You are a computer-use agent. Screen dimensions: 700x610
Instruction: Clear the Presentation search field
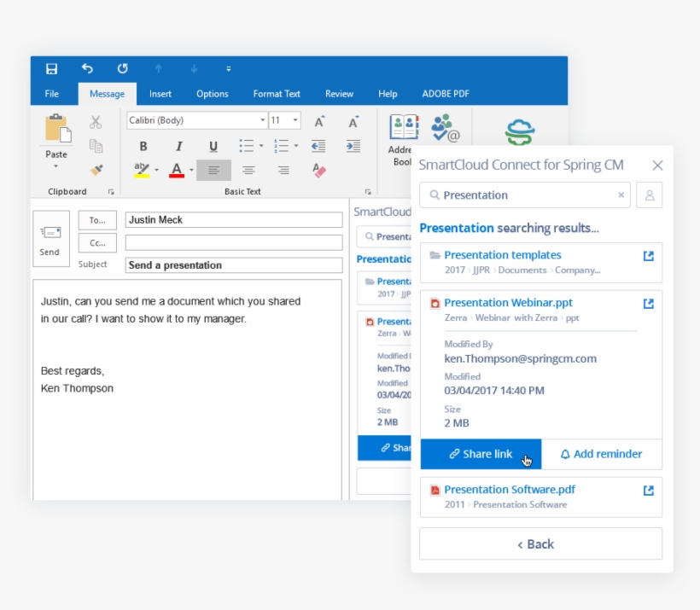(x=621, y=195)
